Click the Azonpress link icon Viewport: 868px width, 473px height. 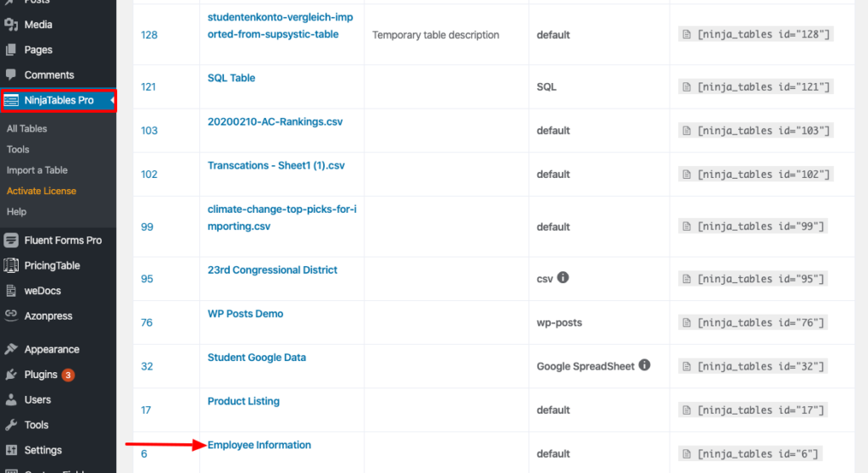[x=11, y=315]
